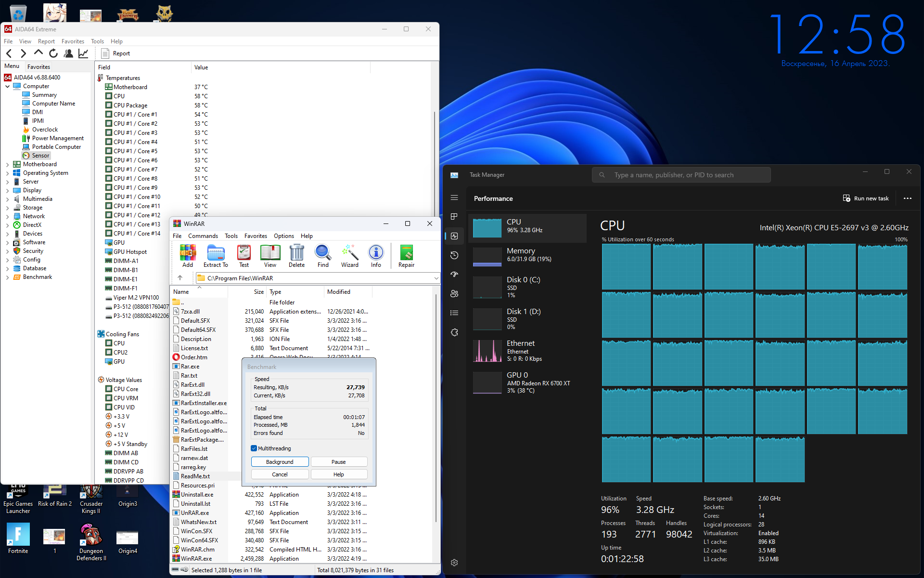Click WinRAR Extract To toolbar icon

(215, 256)
